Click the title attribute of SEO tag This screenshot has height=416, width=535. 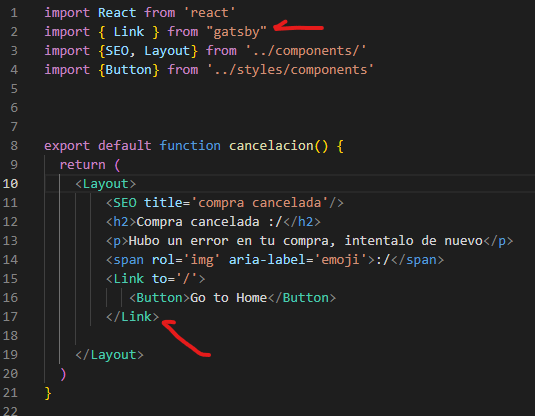[163, 203]
